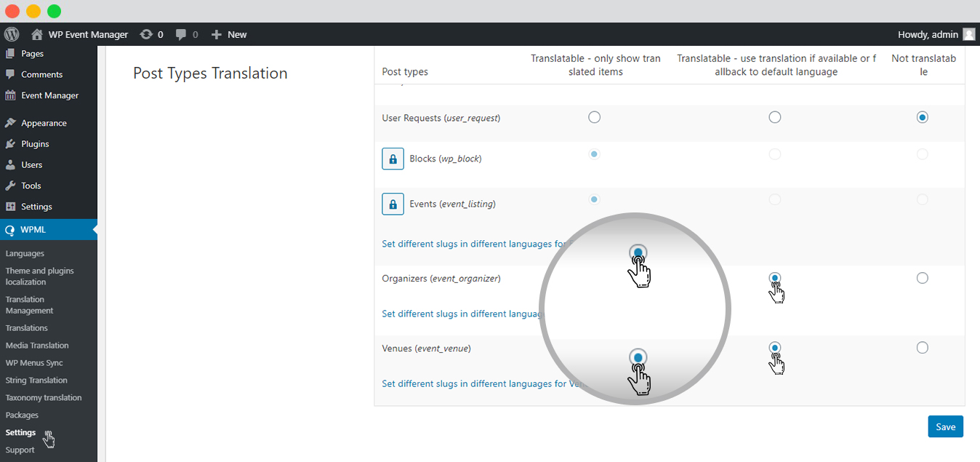Click the 'Events (event_listing)' row label
The height and width of the screenshot is (462, 980).
453,204
